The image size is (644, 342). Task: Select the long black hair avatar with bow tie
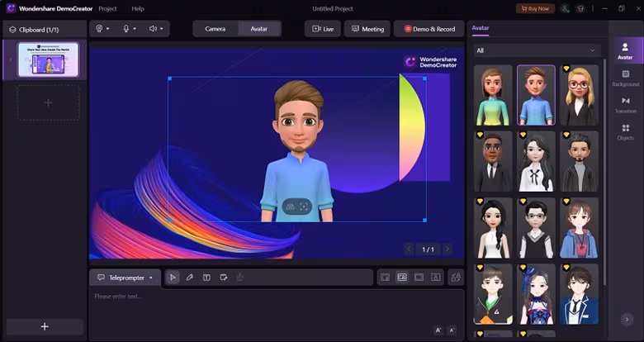point(536,161)
